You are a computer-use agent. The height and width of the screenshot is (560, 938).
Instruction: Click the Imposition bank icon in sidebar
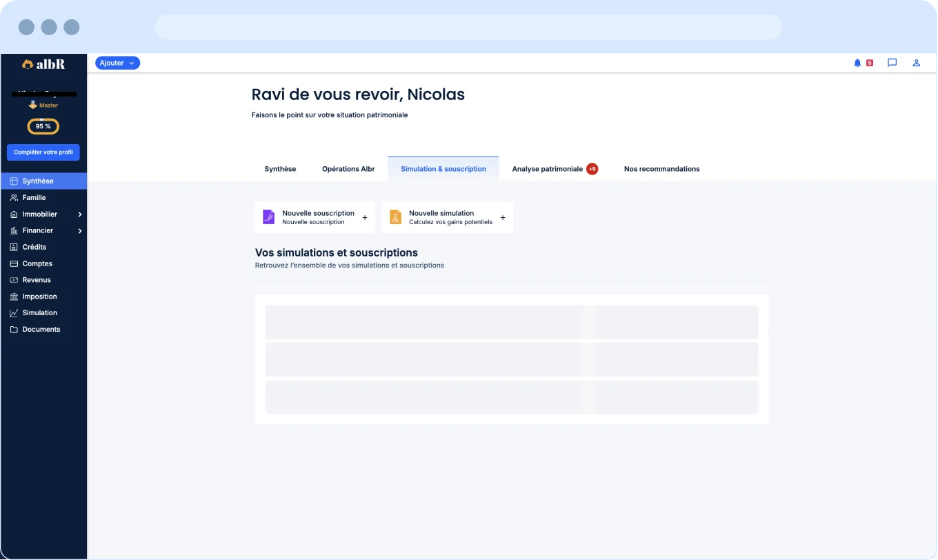[14, 297]
